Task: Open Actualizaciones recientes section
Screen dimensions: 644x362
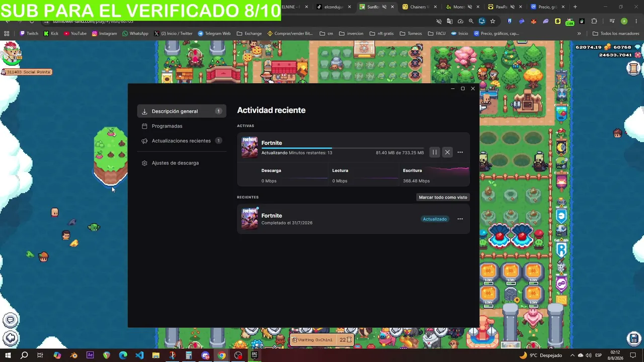Action: pyautogui.click(x=182, y=141)
